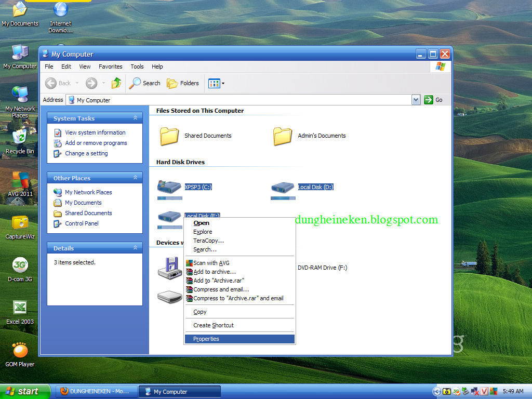This screenshot has height=399, width=532.
Task: Collapse the Other Places panel
Action: pos(136,178)
